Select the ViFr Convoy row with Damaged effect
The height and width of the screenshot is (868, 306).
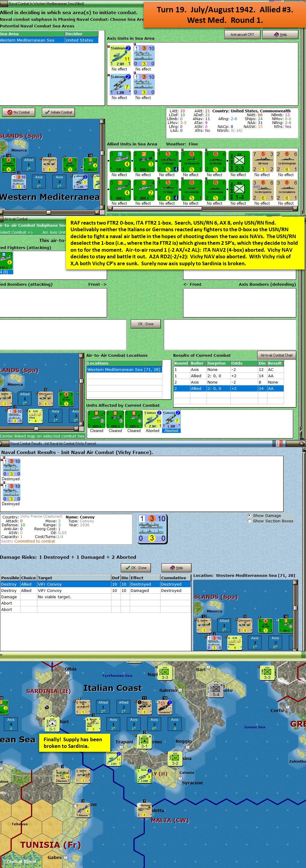point(95,590)
